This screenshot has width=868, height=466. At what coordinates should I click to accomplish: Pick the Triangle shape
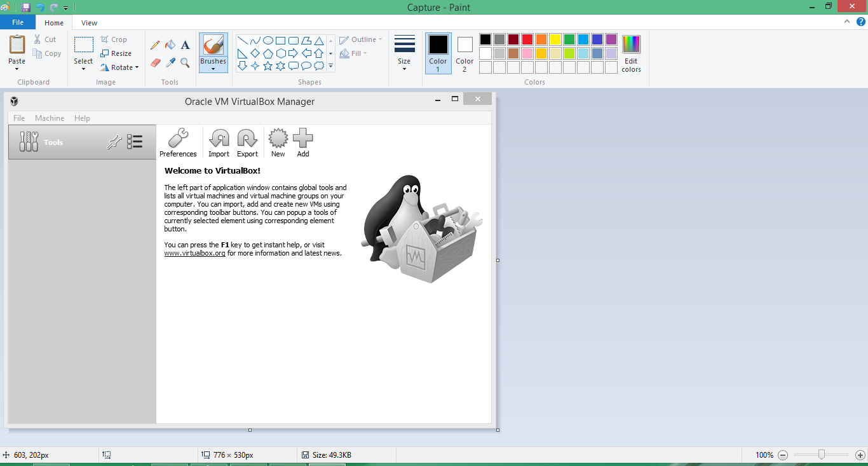click(319, 41)
